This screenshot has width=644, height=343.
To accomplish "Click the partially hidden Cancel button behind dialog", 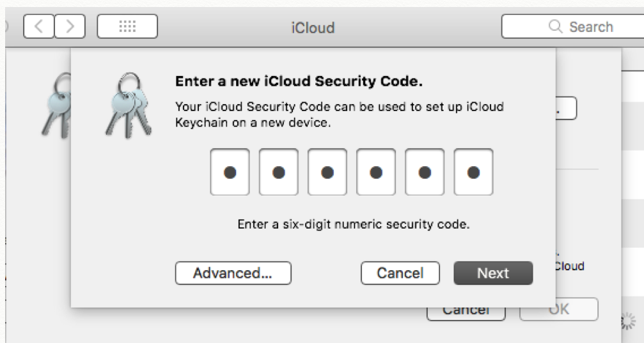I will click(x=466, y=313).
